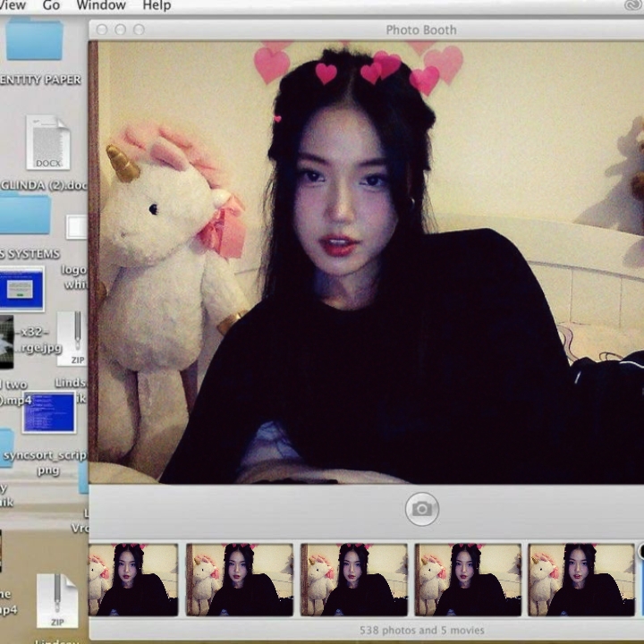Select the small white file icon beside SYSTEMS folder

point(77,226)
